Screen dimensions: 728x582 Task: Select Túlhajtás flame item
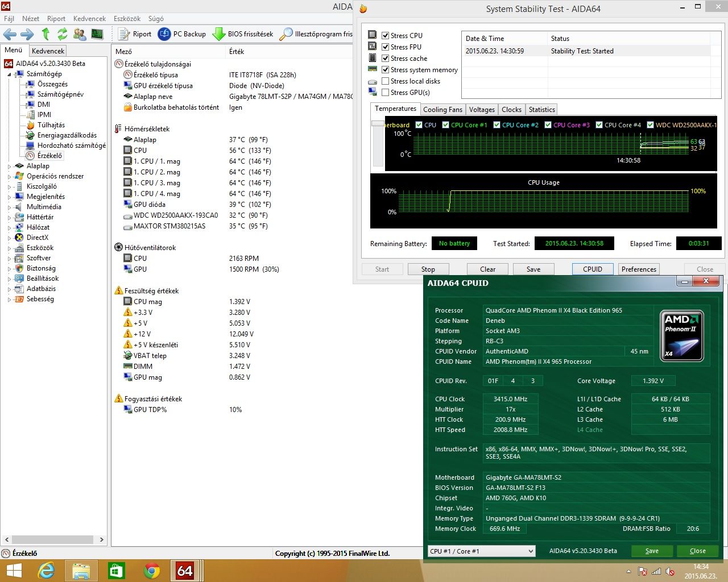(x=51, y=125)
